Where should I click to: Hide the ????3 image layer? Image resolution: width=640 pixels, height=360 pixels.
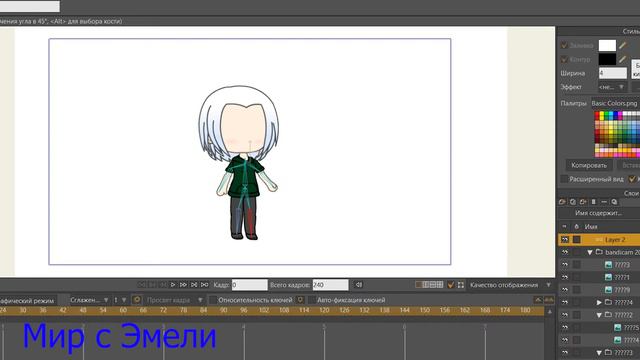(x=565, y=264)
